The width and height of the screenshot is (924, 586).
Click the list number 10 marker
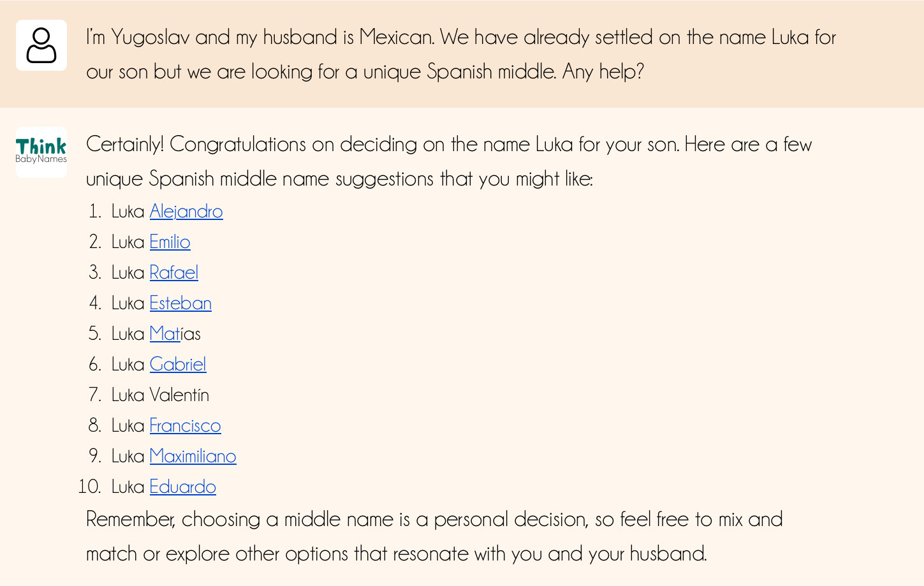(x=89, y=487)
